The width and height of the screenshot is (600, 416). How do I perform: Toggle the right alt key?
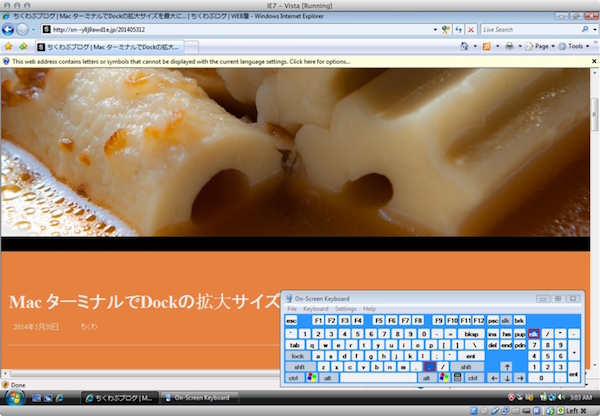(x=427, y=378)
